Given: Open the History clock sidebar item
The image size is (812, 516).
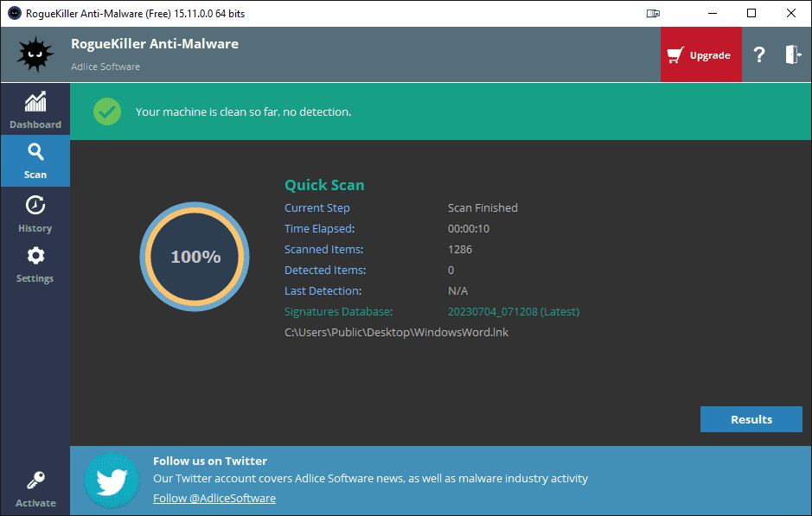Looking at the screenshot, I should [35, 213].
